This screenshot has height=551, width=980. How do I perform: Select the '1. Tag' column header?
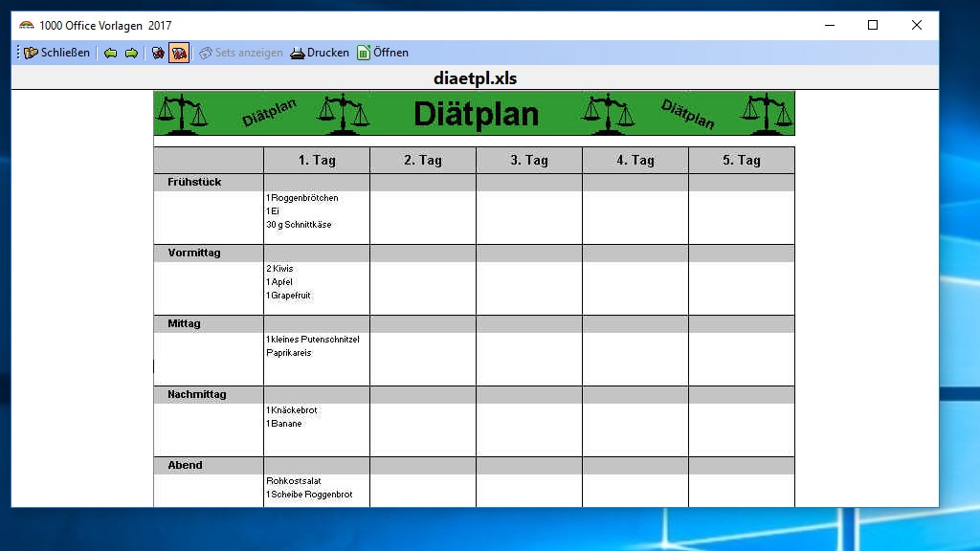pos(317,160)
